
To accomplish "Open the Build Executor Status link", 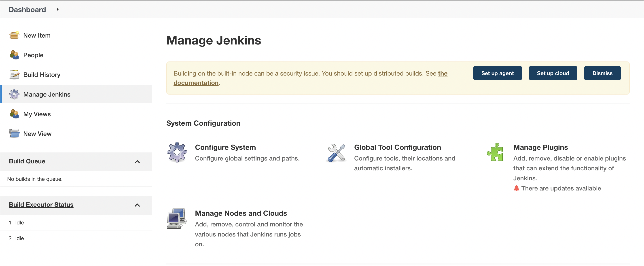I will tap(41, 205).
